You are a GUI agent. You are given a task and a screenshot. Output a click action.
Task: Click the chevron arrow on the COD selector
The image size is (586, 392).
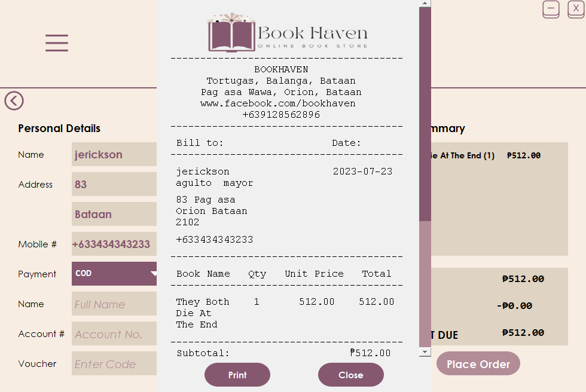click(x=153, y=274)
